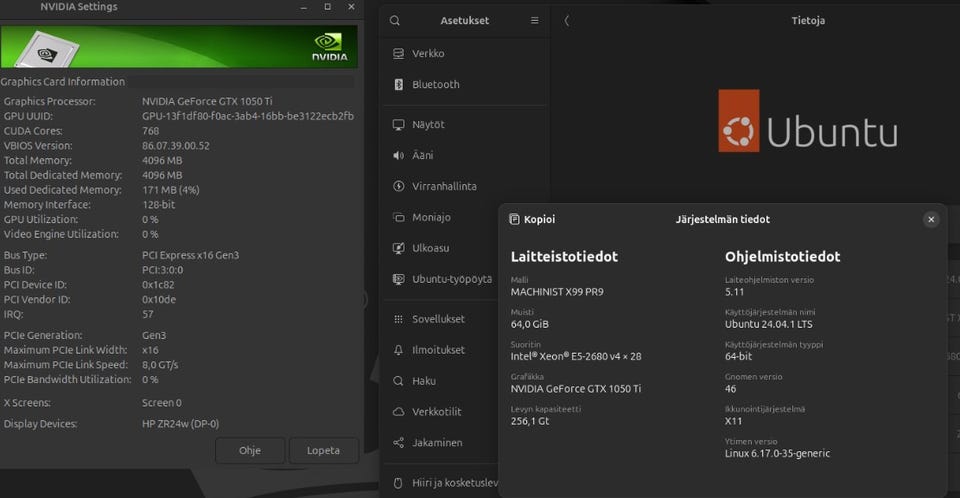Screen dimensions: 960x498
Task: Click Used Dedicated Memory 171 MB (4%)
Action: (171, 190)
